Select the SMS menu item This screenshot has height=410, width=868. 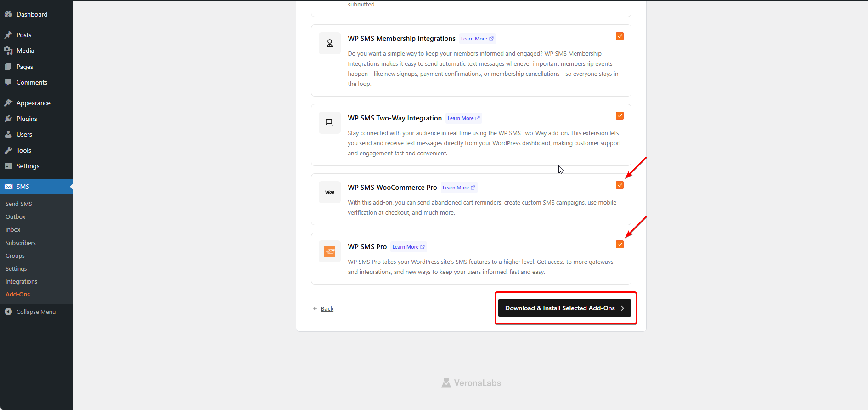[x=37, y=187]
